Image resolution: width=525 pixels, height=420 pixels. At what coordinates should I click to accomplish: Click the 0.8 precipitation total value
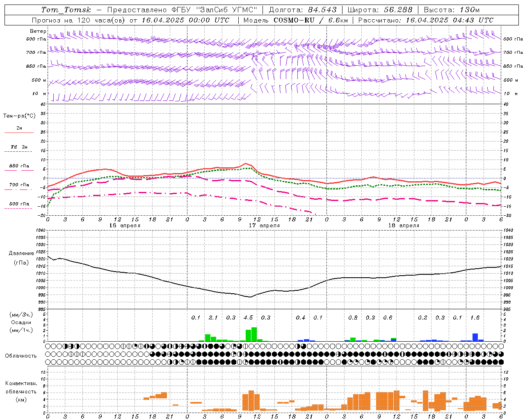coord(353,318)
